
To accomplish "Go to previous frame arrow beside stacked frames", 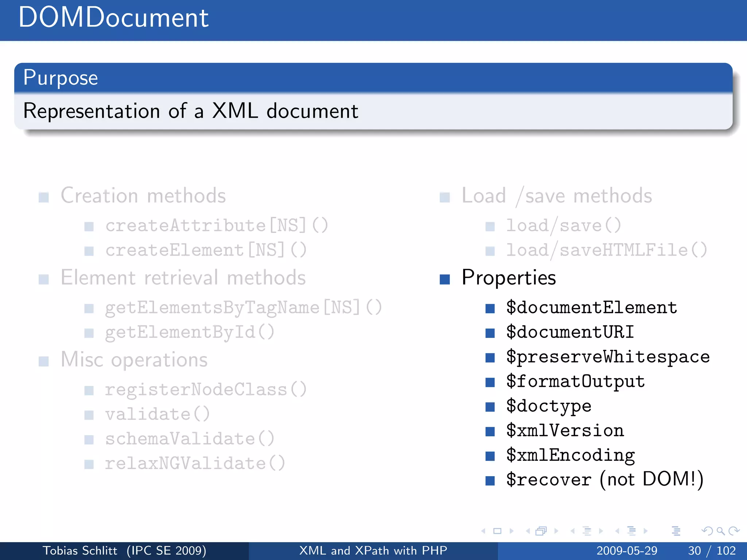I will (x=528, y=531).
